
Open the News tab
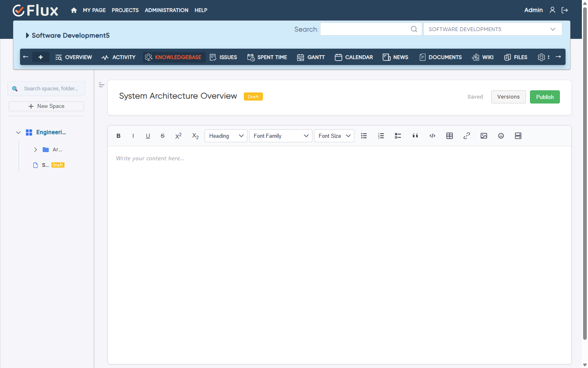click(395, 57)
